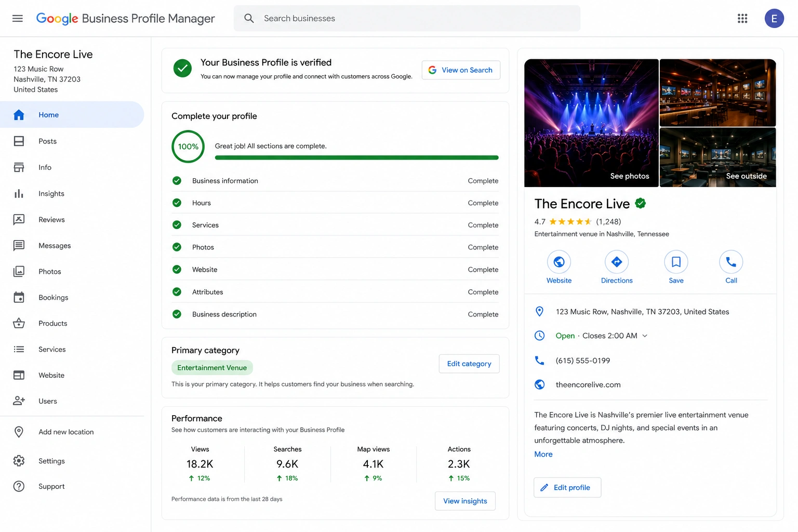
Task: Click the Search businesses field
Action: (407, 18)
